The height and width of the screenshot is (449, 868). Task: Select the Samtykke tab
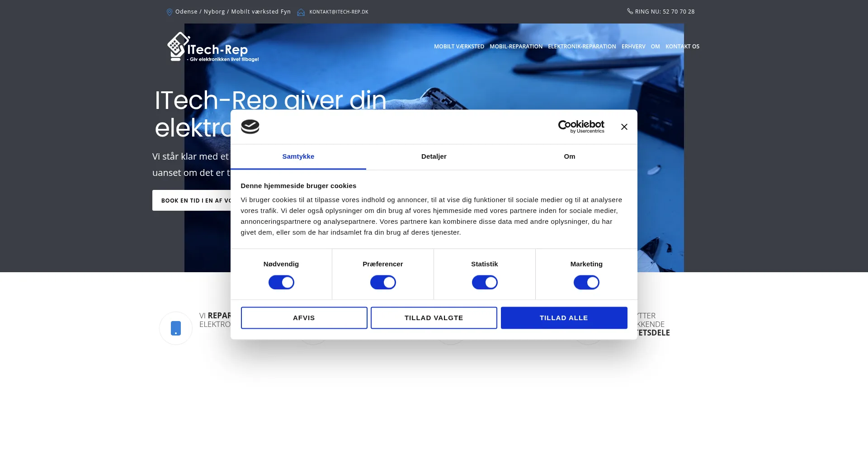point(298,156)
